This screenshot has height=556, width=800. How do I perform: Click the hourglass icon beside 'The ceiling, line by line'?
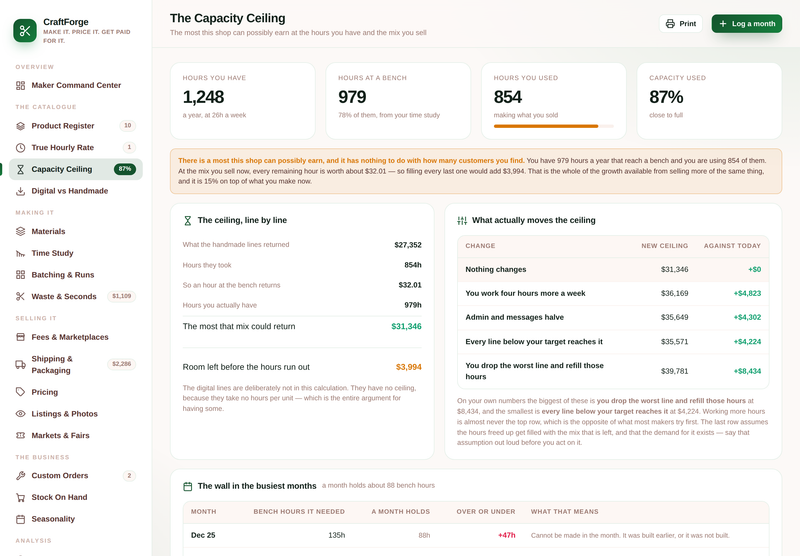(x=188, y=220)
